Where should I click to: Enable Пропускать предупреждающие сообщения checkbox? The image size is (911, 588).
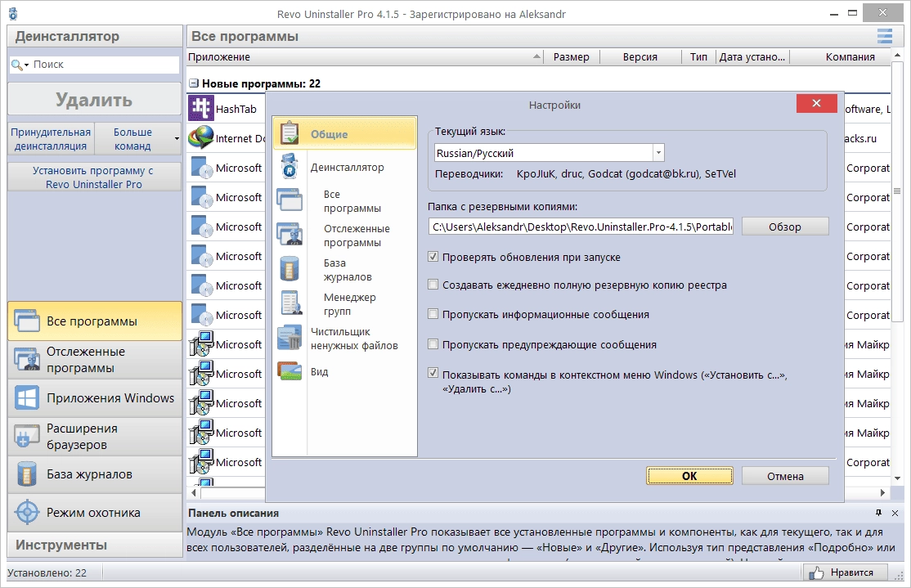pyautogui.click(x=433, y=344)
